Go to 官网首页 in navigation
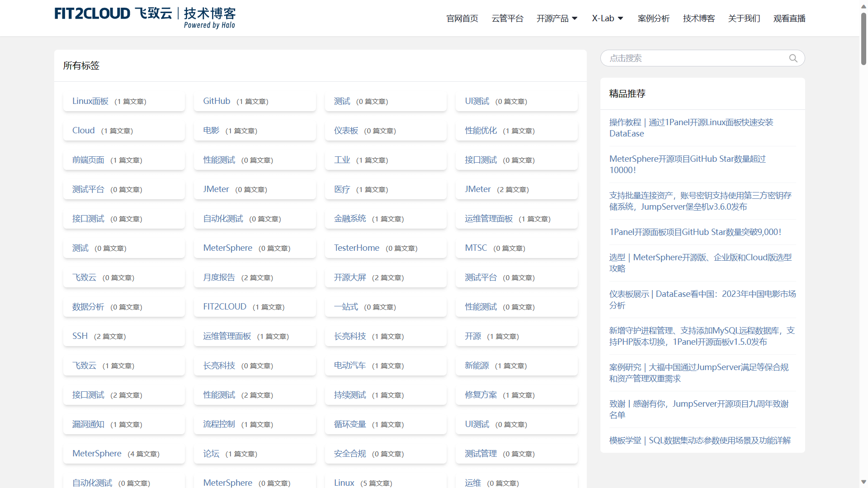This screenshot has width=868, height=488. (x=462, y=19)
